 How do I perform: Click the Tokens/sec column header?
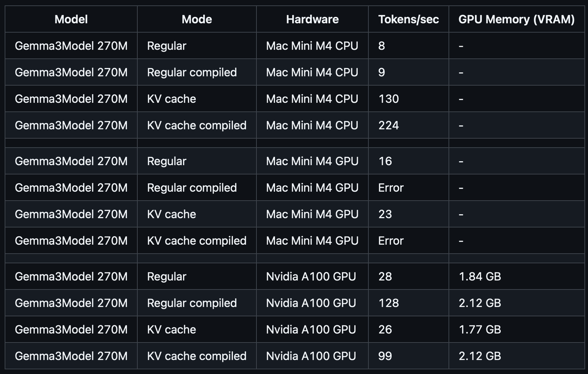click(409, 20)
